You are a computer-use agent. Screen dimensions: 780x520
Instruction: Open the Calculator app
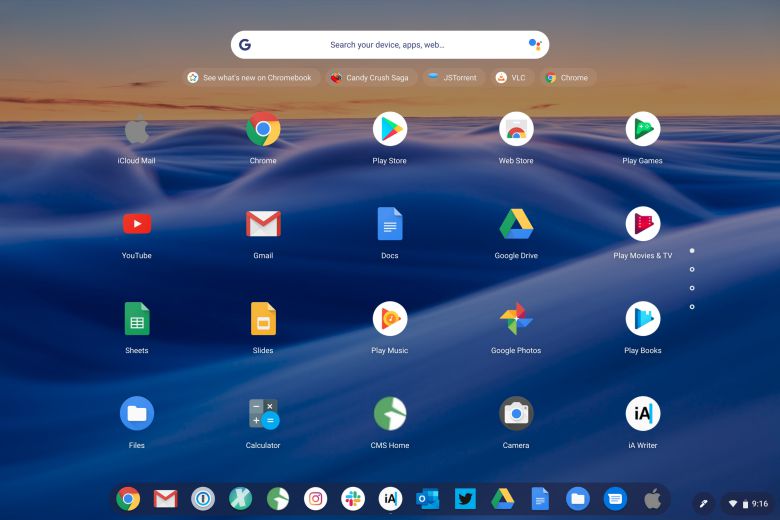click(x=263, y=414)
